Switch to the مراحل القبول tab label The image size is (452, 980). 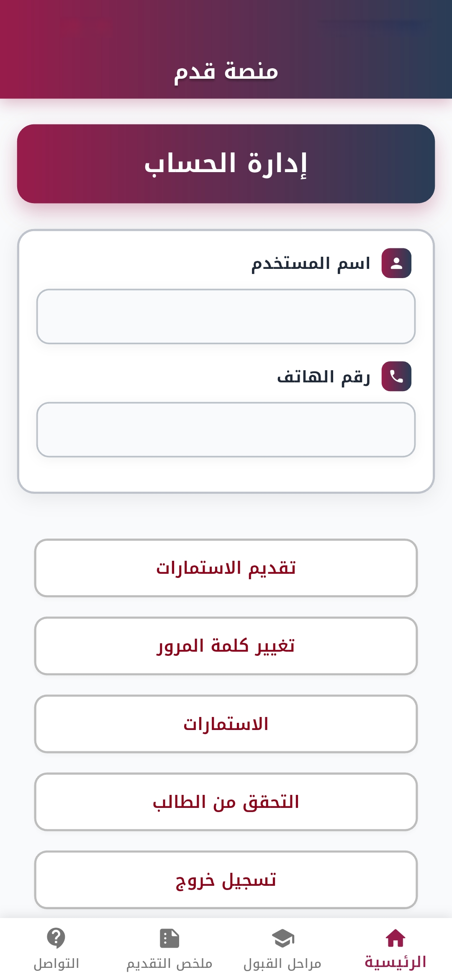[x=282, y=963]
